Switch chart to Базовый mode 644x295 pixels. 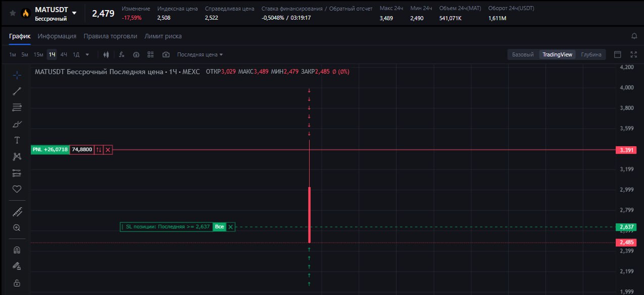523,54
